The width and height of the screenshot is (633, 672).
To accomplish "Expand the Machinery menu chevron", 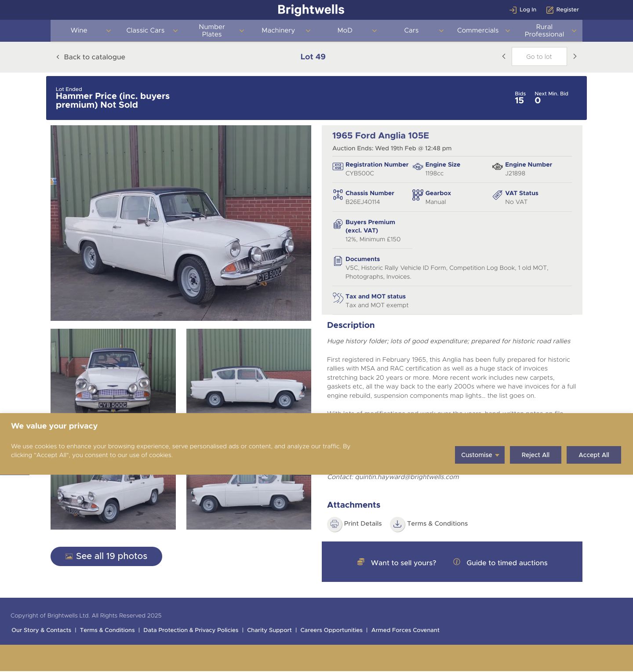I will pyautogui.click(x=308, y=31).
